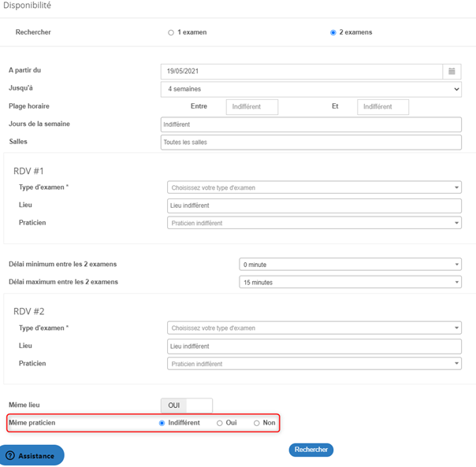Screen dimensions: 476x467
Task: Toggle the Même lieu OUI switch
Action: pyautogui.click(x=187, y=406)
